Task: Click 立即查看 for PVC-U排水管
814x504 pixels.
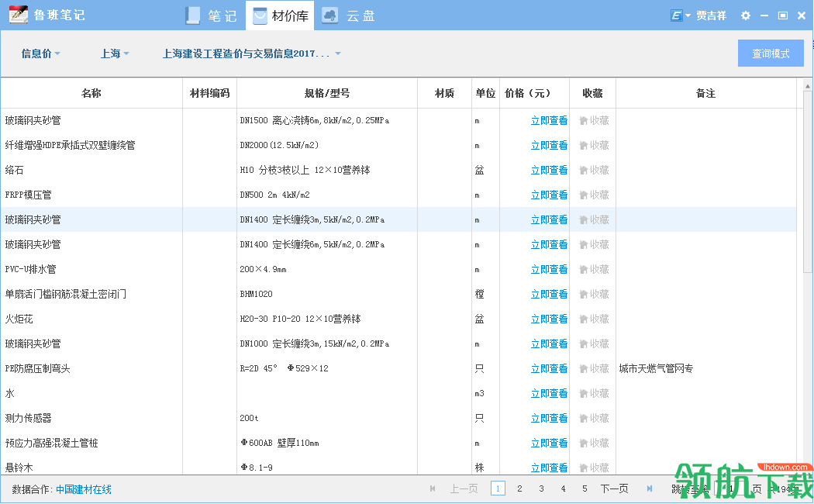Action: 549,269
